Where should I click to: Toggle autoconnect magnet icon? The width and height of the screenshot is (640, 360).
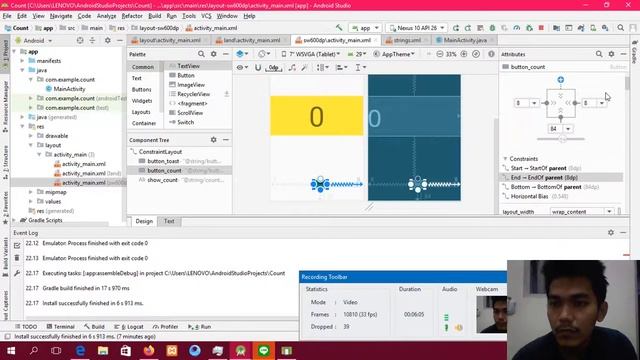point(258,67)
